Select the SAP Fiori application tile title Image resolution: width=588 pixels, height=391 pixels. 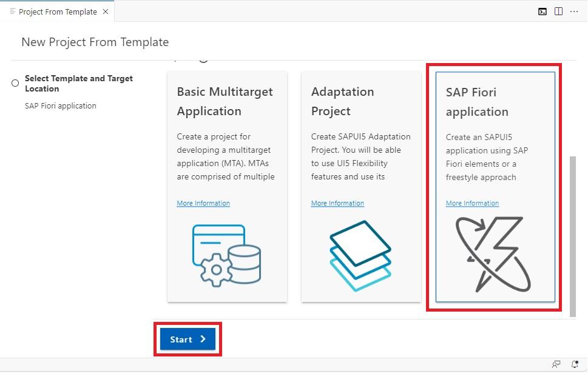pyautogui.click(x=477, y=102)
